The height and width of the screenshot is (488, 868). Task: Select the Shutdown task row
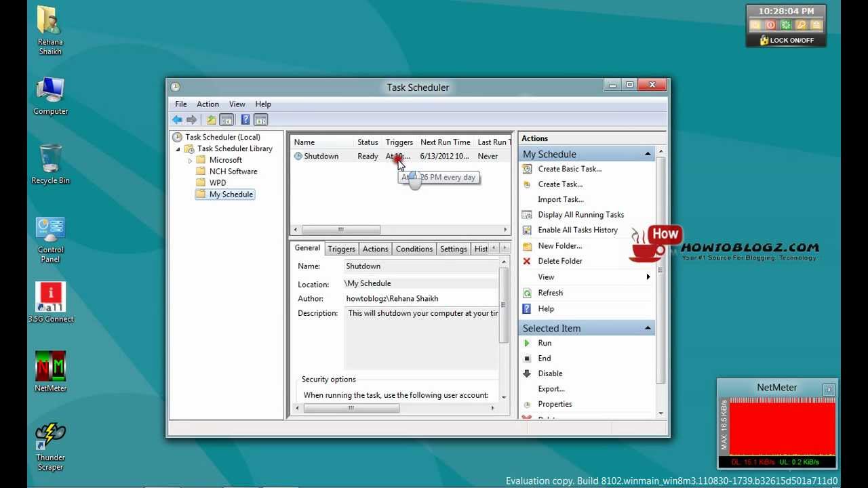point(400,156)
